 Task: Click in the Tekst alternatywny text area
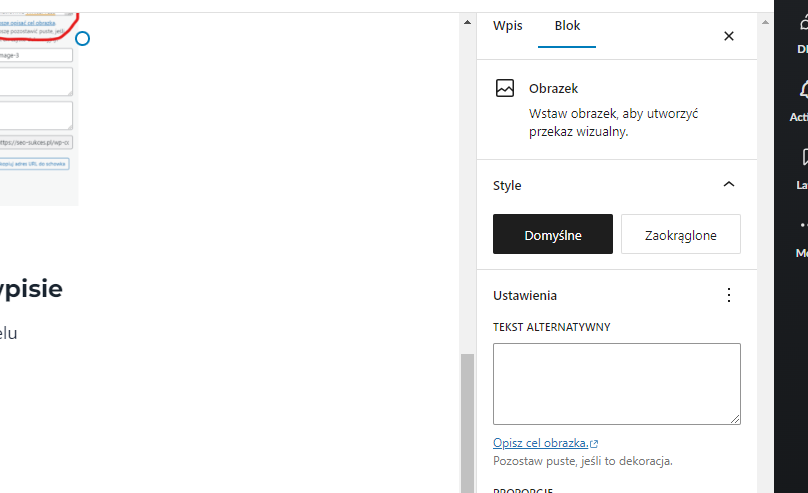click(616, 383)
